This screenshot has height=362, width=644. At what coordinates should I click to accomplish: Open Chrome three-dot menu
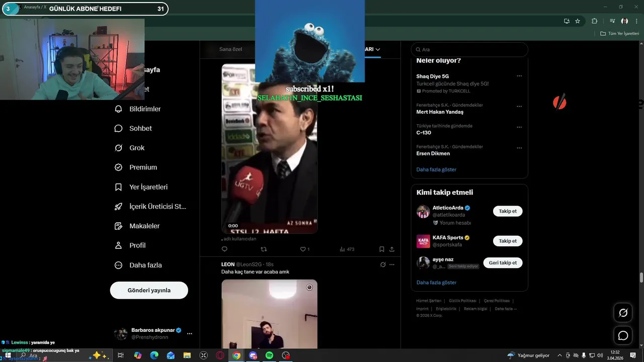pyautogui.click(x=636, y=21)
